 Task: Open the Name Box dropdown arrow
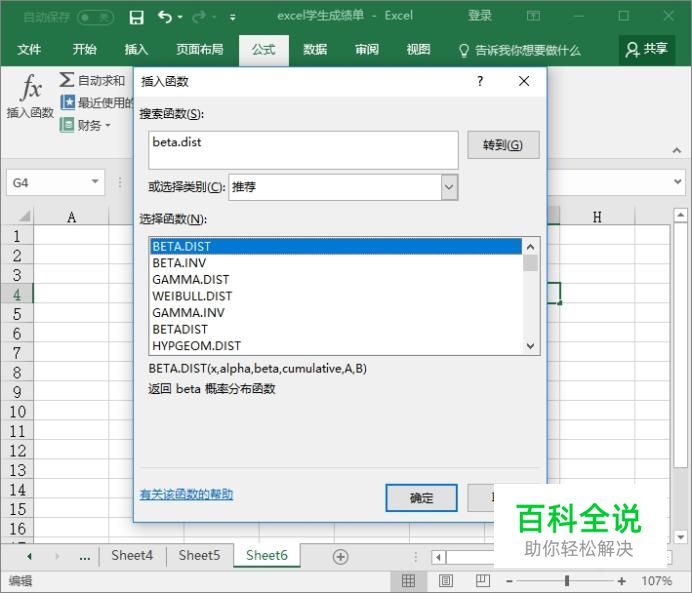click(x=95, y=182)
